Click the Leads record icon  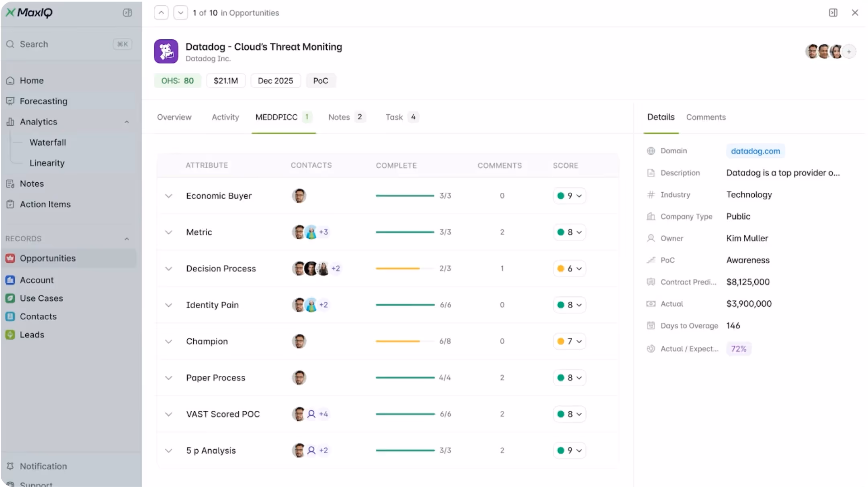tap(10, 335)
